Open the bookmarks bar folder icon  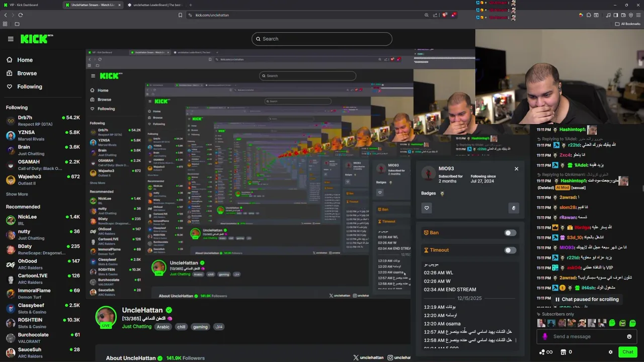pyautogui.click(x=17, y=24)
